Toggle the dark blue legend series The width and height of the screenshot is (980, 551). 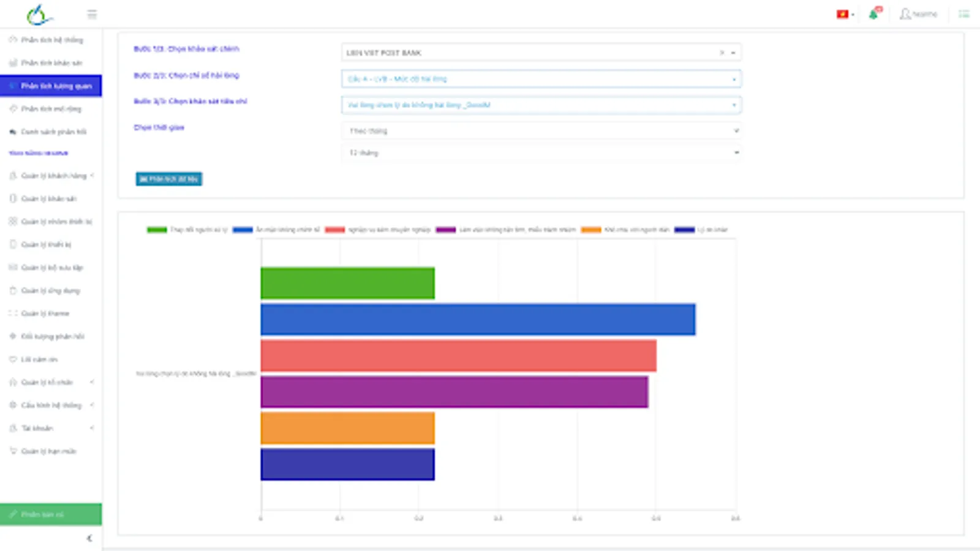[x=701, y=230]
